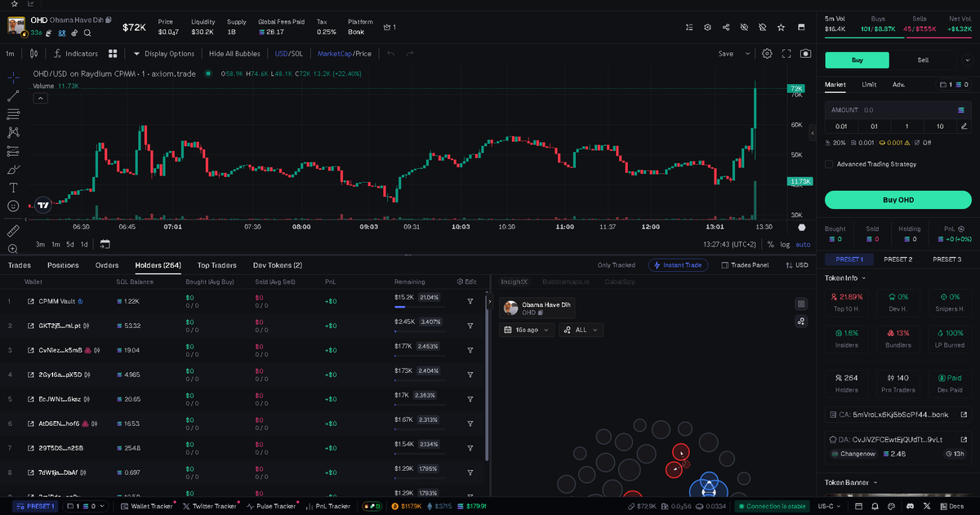Open the Docs link
The height and width of the screenshot is (515, 980).
(x=951, y=506)
